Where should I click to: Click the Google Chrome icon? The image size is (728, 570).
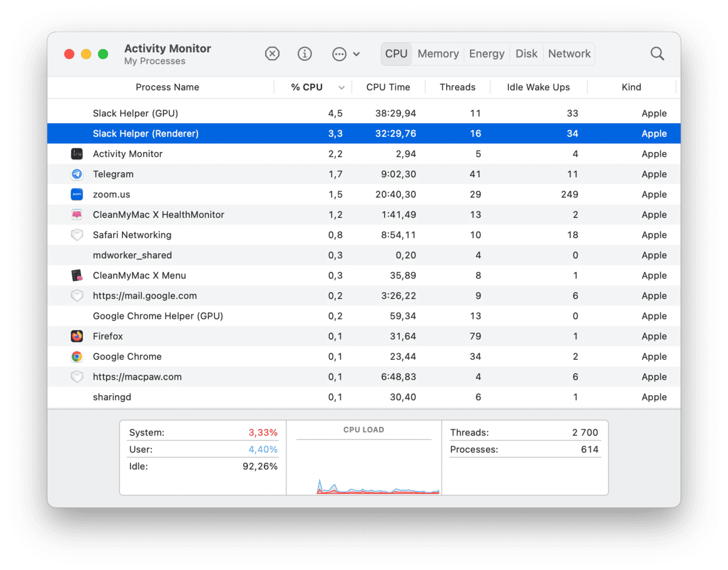77,357
